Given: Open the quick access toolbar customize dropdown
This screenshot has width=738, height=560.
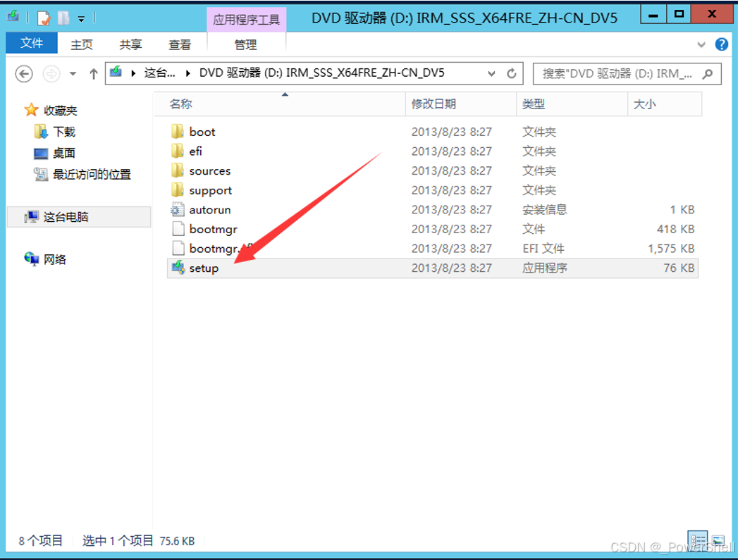Looking at the screenshot, I should pos(82,19).
